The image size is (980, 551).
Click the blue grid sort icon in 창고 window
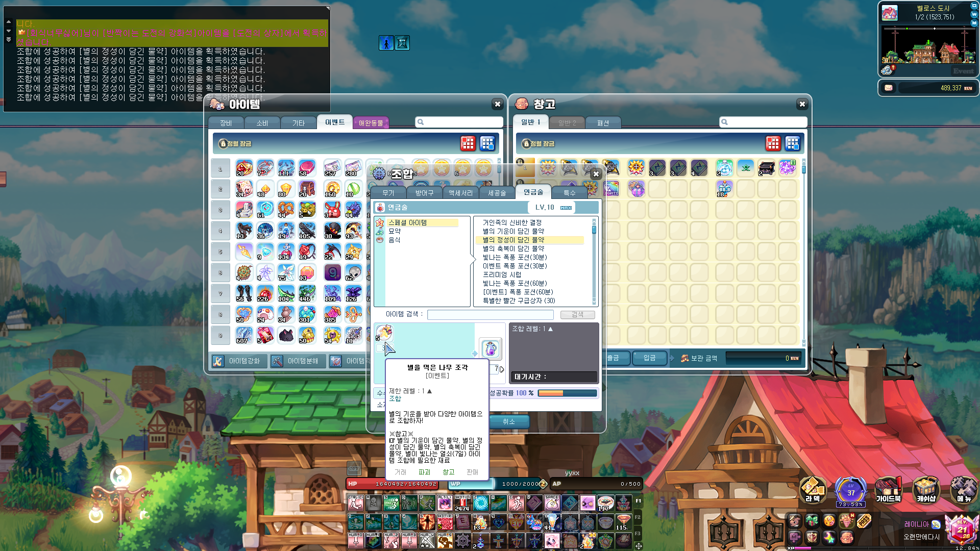(x=792, y=143)
